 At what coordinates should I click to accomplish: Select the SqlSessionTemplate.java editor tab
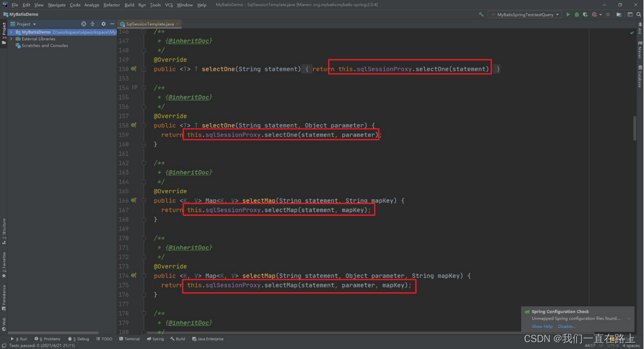pos(149,24)
